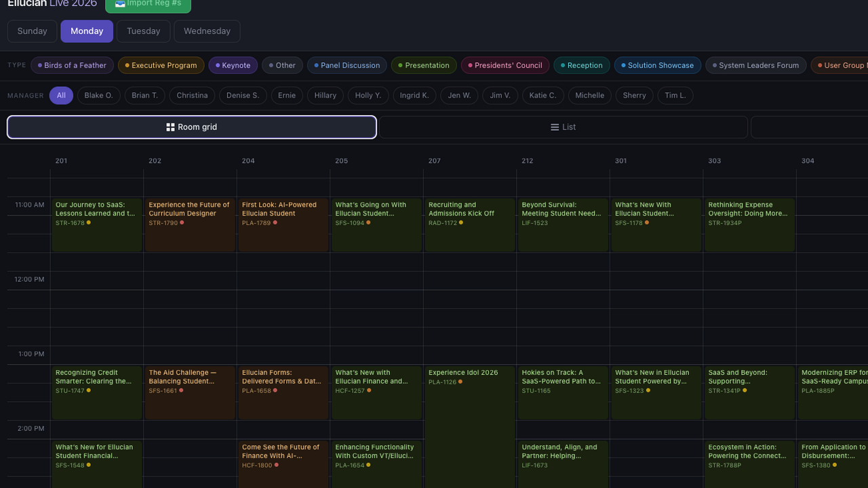Switch to the Tuesday day tab
This screenshot has height=488, width=868.
[x=143, y=31]
